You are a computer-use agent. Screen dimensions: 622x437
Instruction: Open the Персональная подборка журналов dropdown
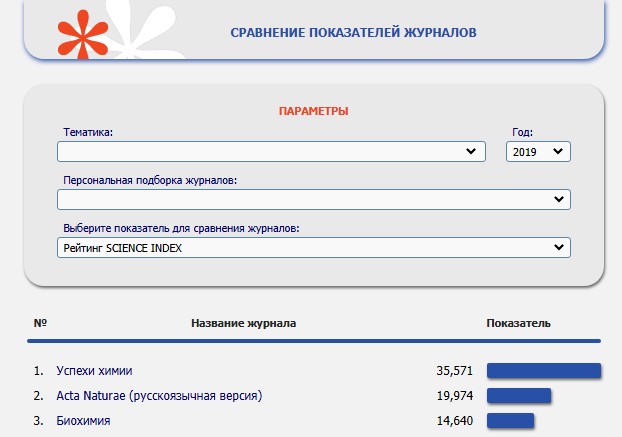point(314,199)
